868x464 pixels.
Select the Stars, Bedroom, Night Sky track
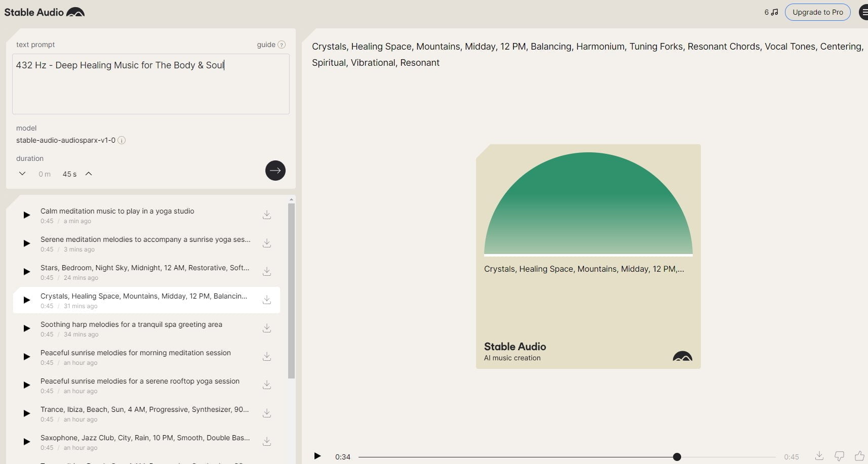pos(145,268)
